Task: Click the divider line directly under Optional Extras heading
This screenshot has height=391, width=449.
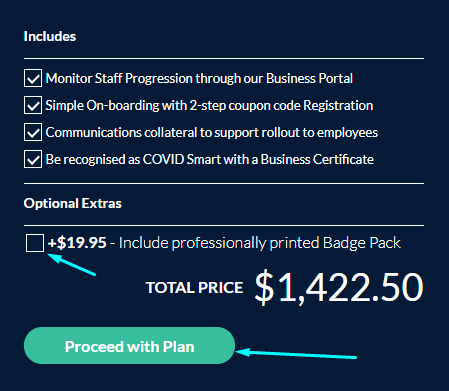Action: point(224,226)
